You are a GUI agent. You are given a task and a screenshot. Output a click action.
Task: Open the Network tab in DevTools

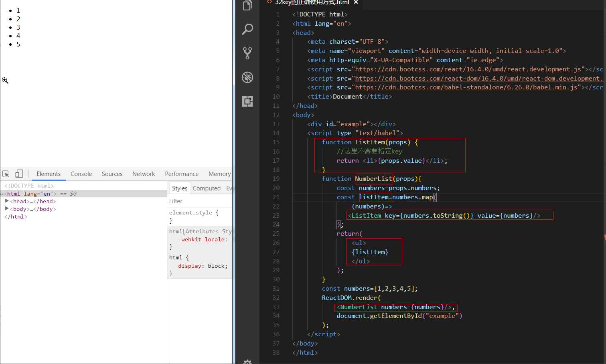[144, 174]
